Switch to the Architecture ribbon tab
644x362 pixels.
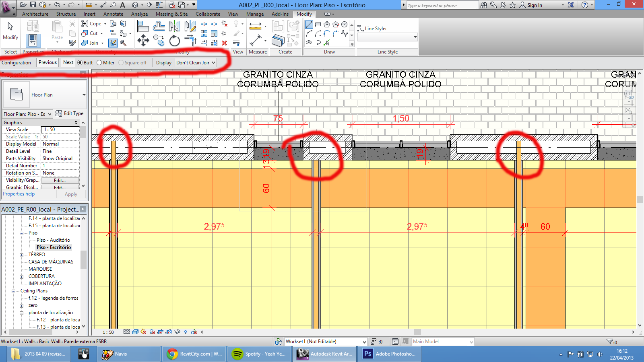coord(35,14)
